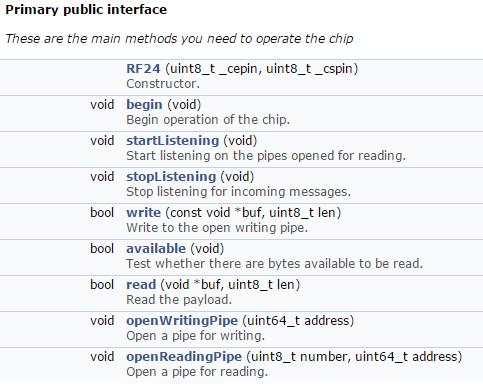Image resolution: width=483 pixels, height=386 pixels.
Task: Click 'Open a pipe for reading.' text
Action: (197, 372)
